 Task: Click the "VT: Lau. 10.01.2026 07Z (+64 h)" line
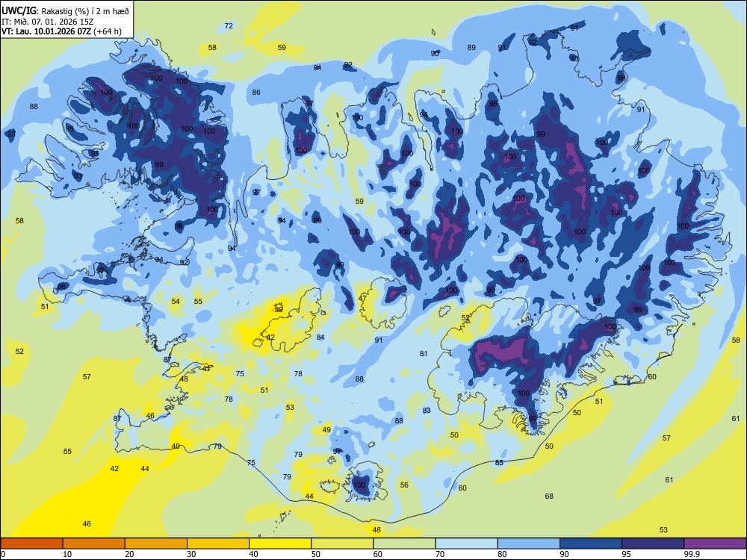[61, 32]
